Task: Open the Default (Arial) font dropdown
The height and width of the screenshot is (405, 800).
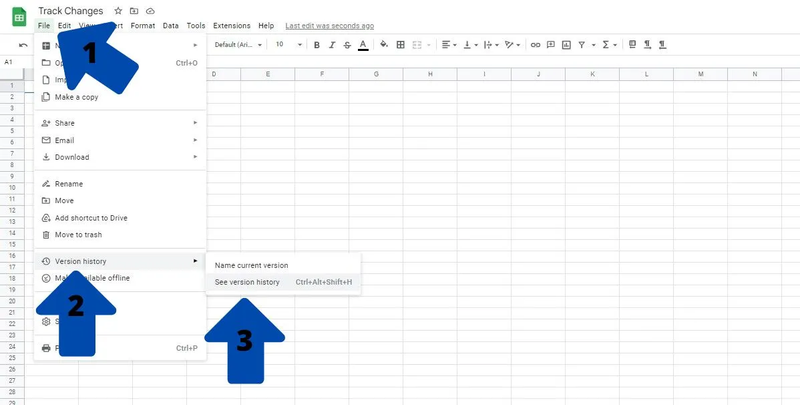Action: click(238, 45)
